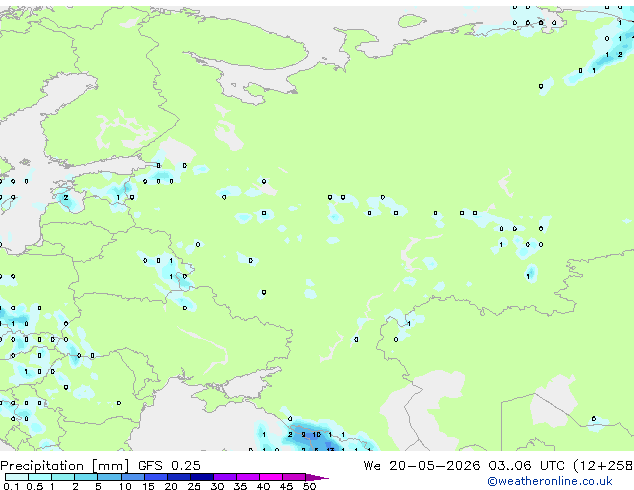Pick the 0.5–1 mm legend swatch
This screenshot has width=634, height=490.
coord(40,477)
